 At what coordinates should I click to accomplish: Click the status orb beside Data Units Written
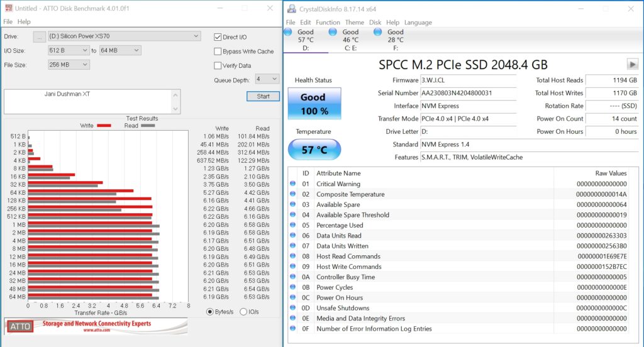[293, 246]
